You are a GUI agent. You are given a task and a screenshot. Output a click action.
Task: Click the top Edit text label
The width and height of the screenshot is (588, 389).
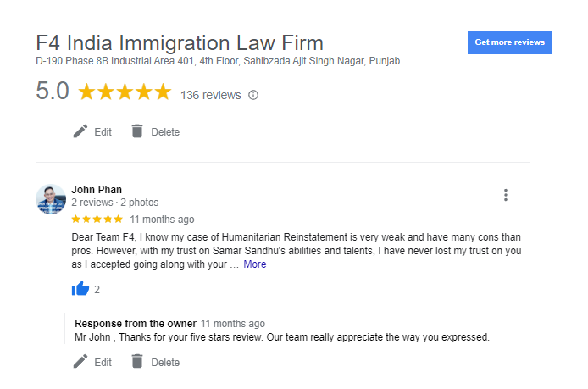pyautogui.click(x=103, y=132)
